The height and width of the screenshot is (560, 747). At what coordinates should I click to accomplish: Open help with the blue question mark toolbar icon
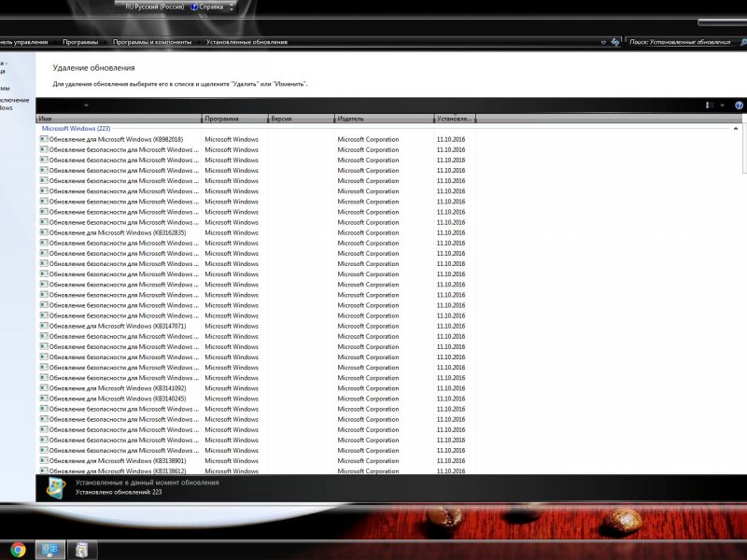pos(739,105)
